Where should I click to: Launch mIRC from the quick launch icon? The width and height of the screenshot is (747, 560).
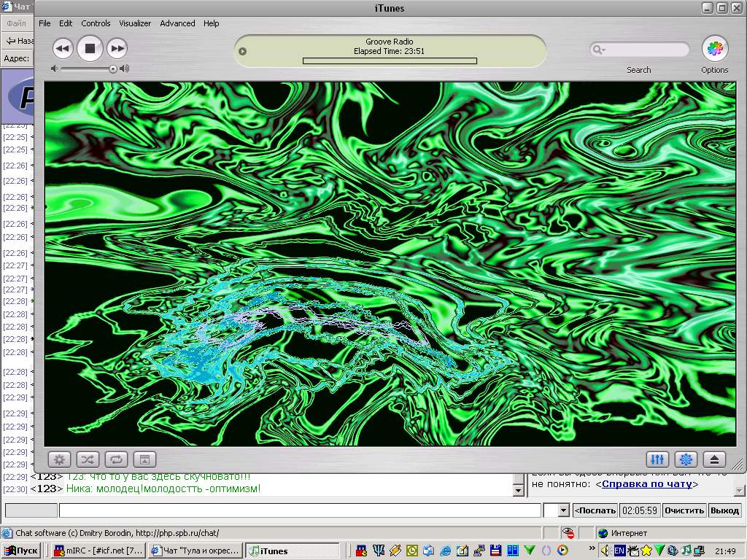coord(362,551)
